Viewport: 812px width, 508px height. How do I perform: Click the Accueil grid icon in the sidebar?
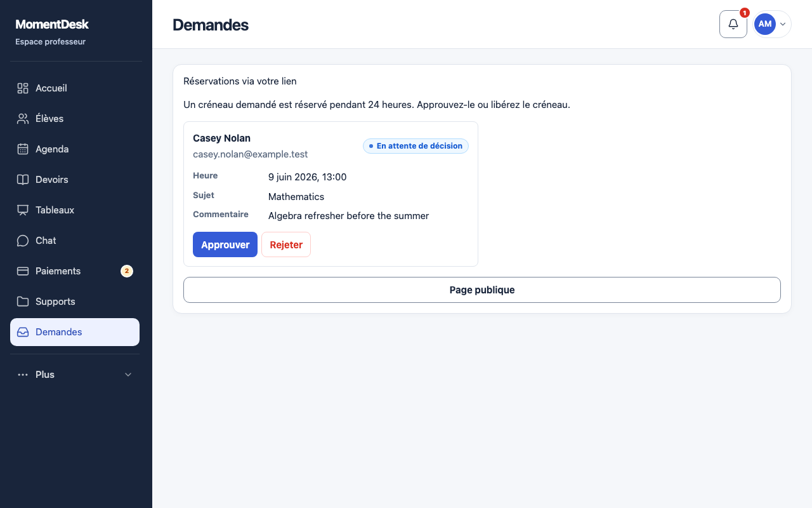point(23,88)
